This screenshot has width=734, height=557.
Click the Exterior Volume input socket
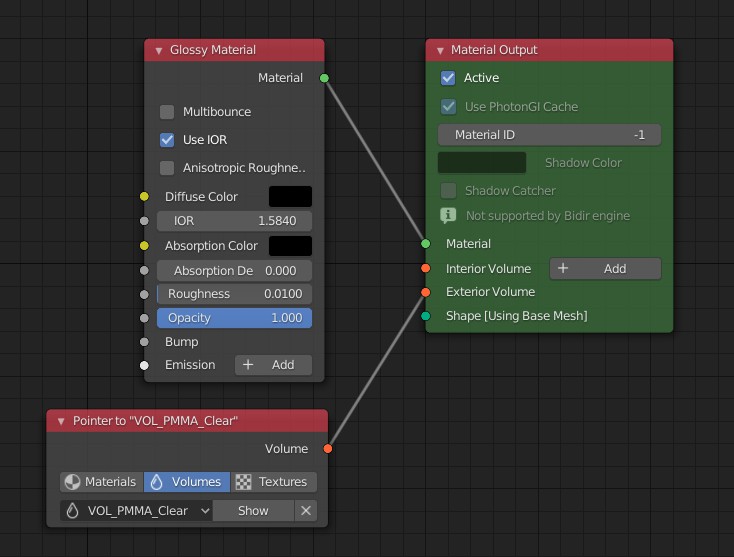[x=426, y=292]
